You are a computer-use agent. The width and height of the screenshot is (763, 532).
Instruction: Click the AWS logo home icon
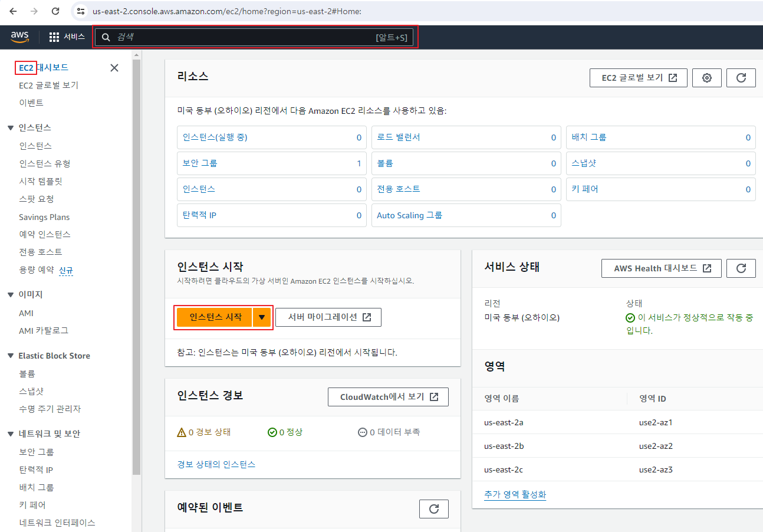[20, 37]
